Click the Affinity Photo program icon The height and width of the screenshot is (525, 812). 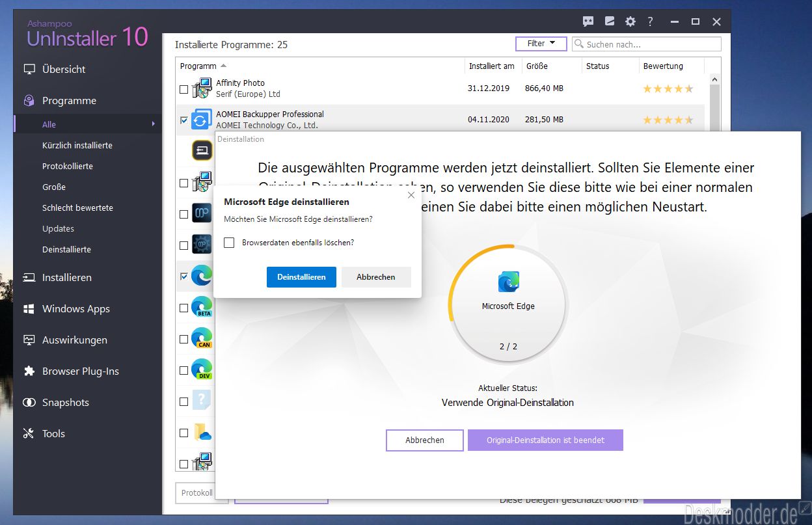point(202,88)
